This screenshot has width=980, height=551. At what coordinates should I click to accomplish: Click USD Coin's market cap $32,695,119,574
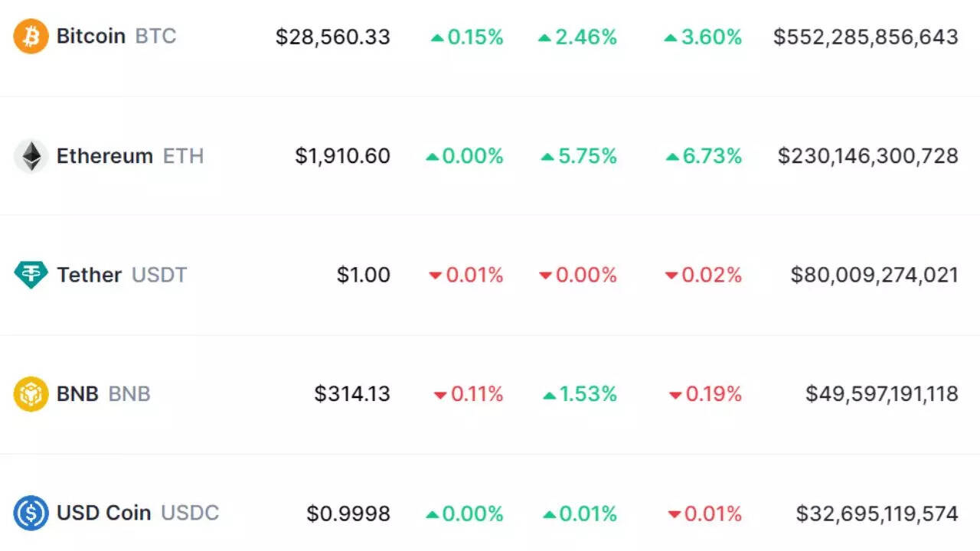pos(877,513)
